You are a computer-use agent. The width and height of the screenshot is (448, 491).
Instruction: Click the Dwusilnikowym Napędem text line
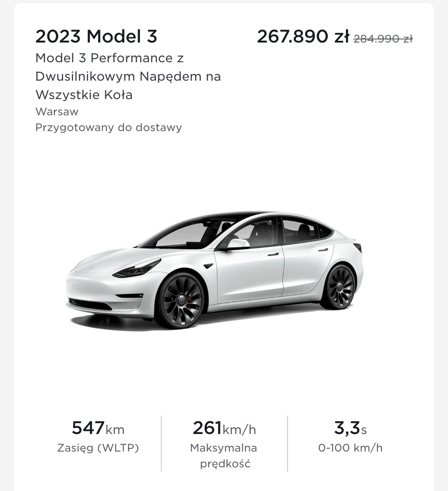(x=128, y=76)
